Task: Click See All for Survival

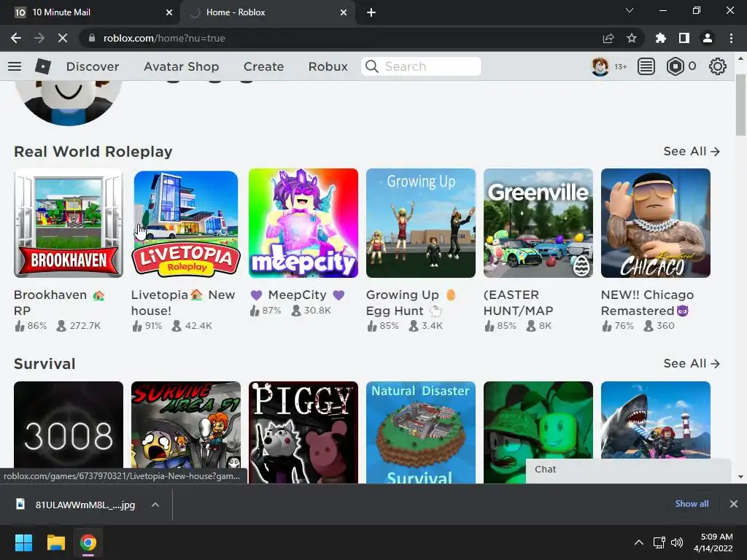Action: tap(692, 363)
